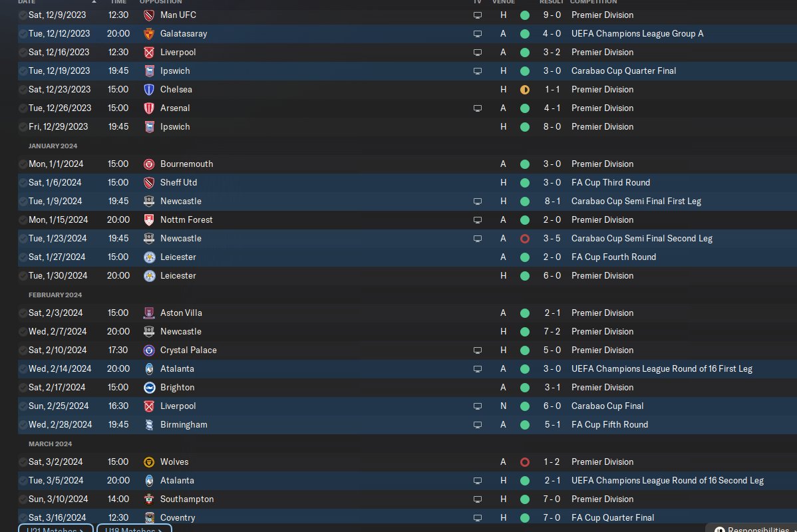This screenshot has height=532, width=797.
Task: Toggle the checkmark for the Sat 12/9/2023 match
Action: [x=23, y=15]
